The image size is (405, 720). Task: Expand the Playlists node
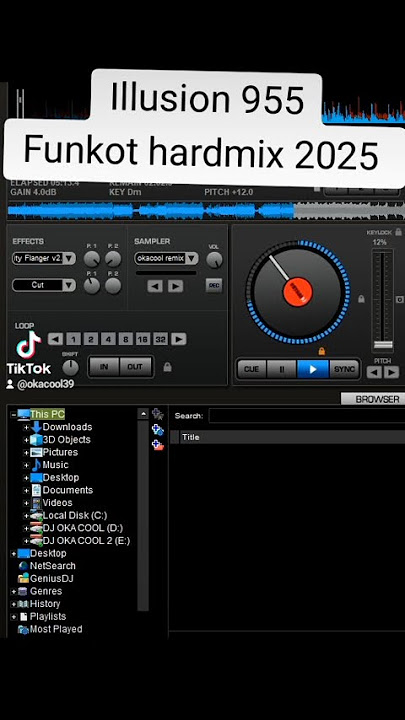coord(13,617)
